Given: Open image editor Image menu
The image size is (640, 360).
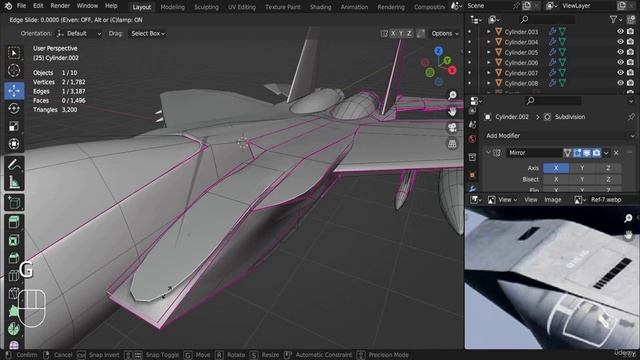Looking at the screenshot, I should [x=553, y=200].
